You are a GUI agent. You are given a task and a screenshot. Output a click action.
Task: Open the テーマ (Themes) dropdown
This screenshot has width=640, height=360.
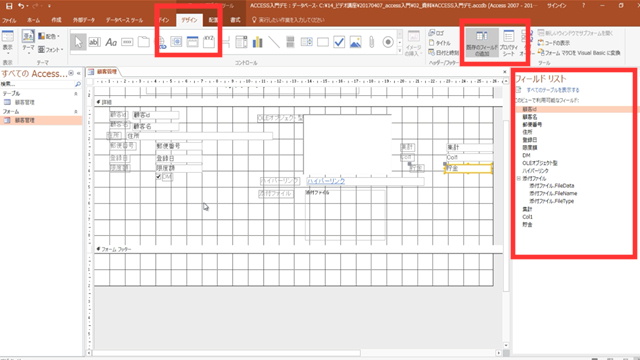28,42
